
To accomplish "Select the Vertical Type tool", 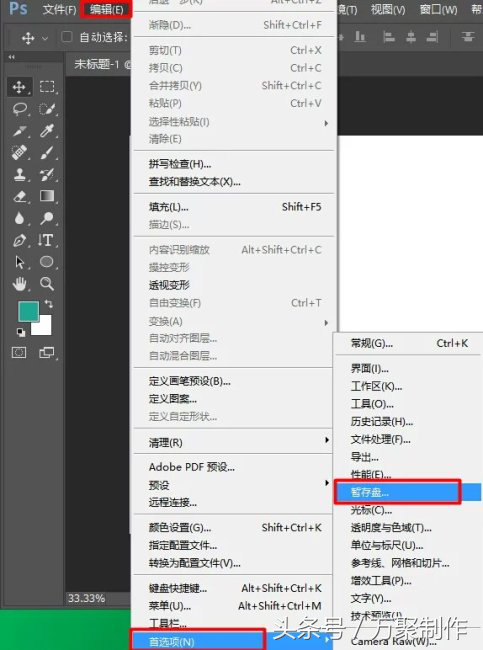I will click(47, 240).
